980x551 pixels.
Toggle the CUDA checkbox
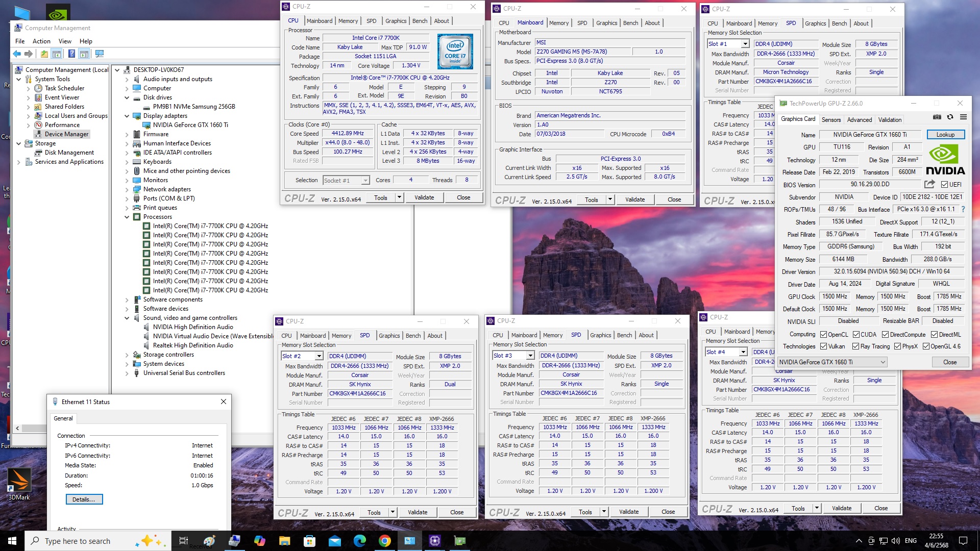coord(856,335)
